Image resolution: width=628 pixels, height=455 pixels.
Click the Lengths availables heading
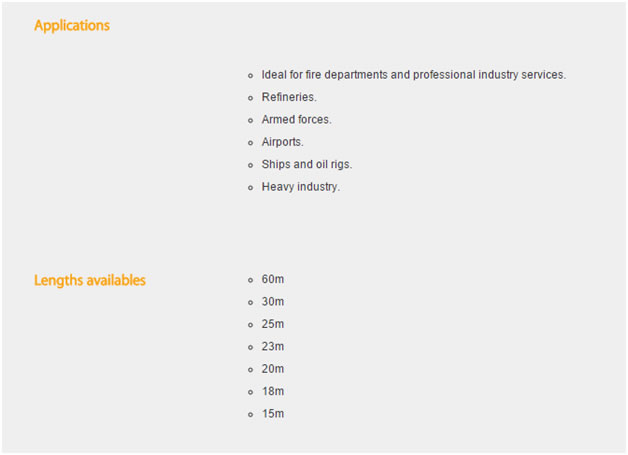coord(90,280)
